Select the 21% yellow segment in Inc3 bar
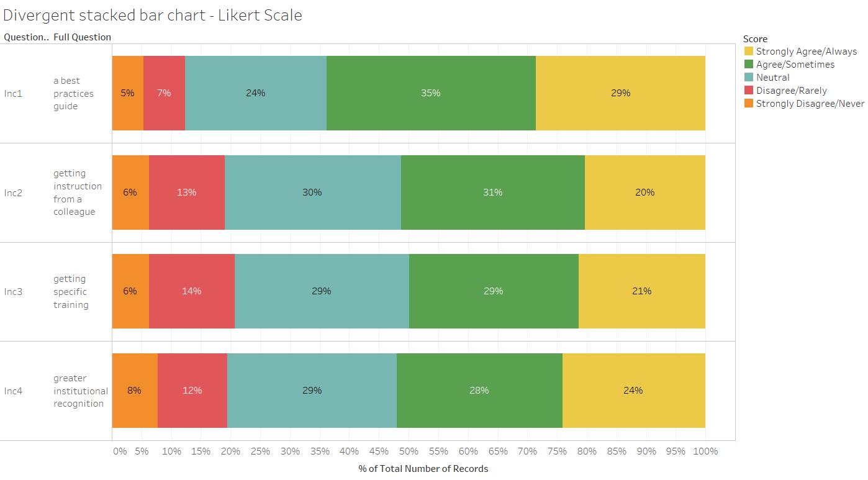 642,291
